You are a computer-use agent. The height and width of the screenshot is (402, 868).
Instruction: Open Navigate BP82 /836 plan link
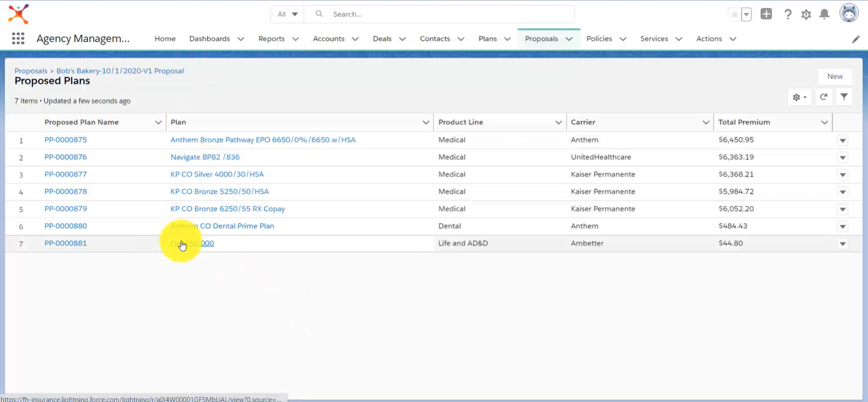click(x=205, y=157)
